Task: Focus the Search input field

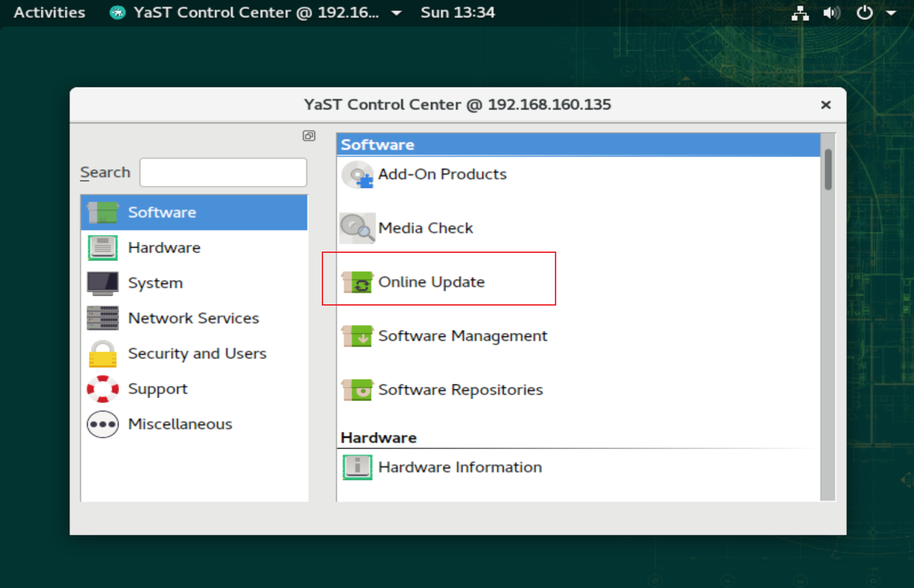Action: [223, 172]
